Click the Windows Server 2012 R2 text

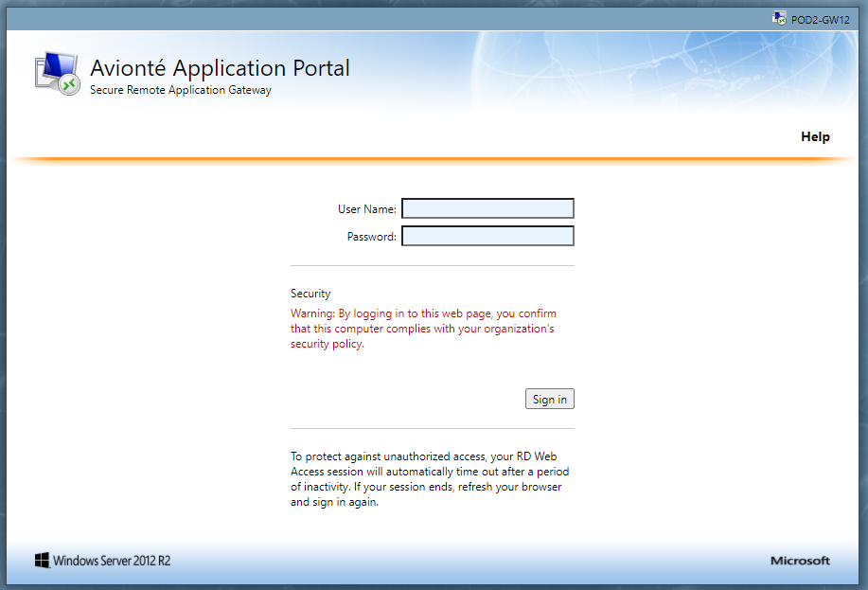pos(112,561)
